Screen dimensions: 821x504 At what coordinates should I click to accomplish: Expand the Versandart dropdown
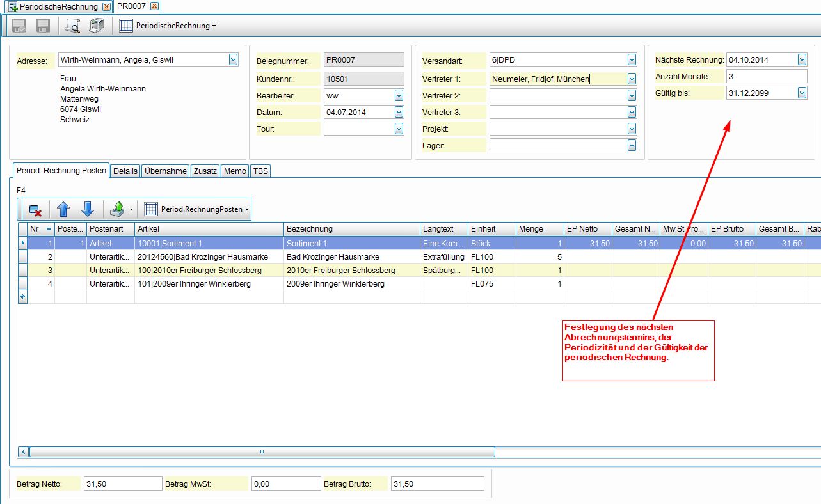(632, 59)
